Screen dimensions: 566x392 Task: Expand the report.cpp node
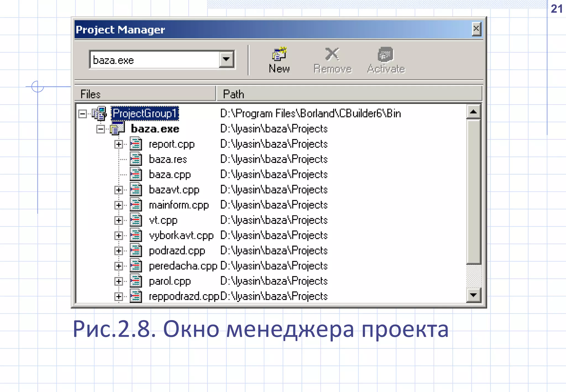pyautogui.click(x=119, y=144)
